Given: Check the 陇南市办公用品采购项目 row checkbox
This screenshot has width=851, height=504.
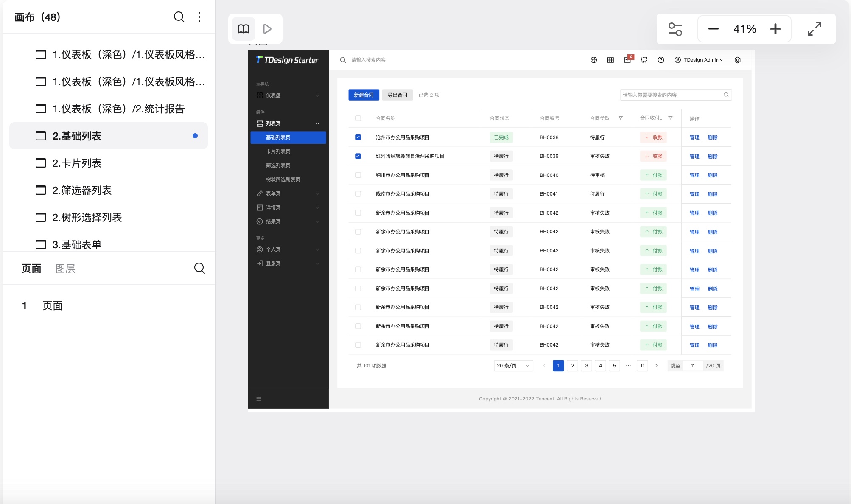Looking at the screenshot, I should [358, 194].
